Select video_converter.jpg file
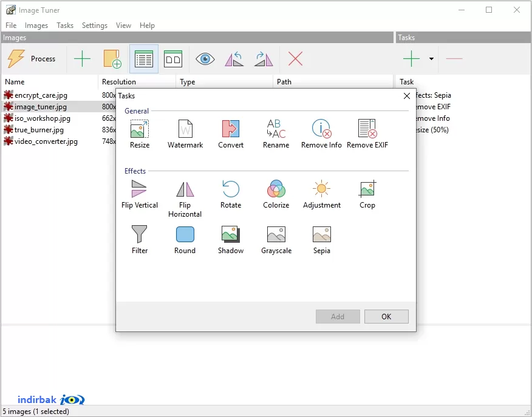Screen dimensions: 532x417 pyautogui.click(x=46, y=141)
